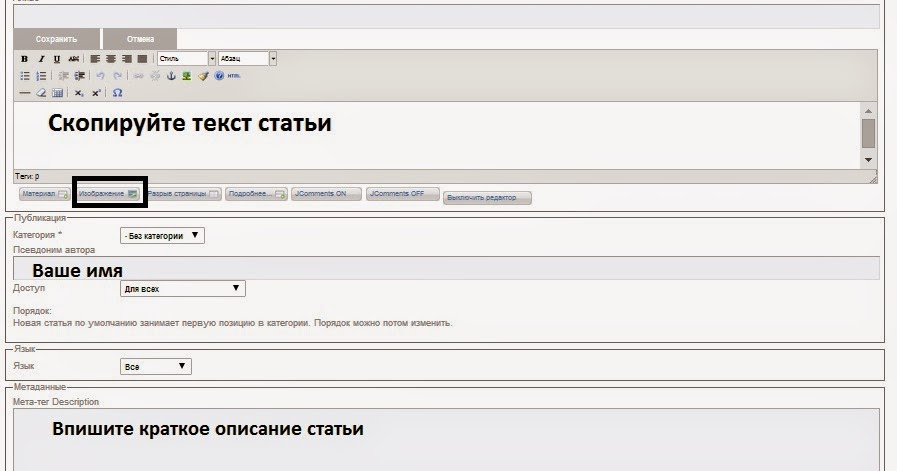Insert a numbered list
897x471 pixels.
pos(41,76)
